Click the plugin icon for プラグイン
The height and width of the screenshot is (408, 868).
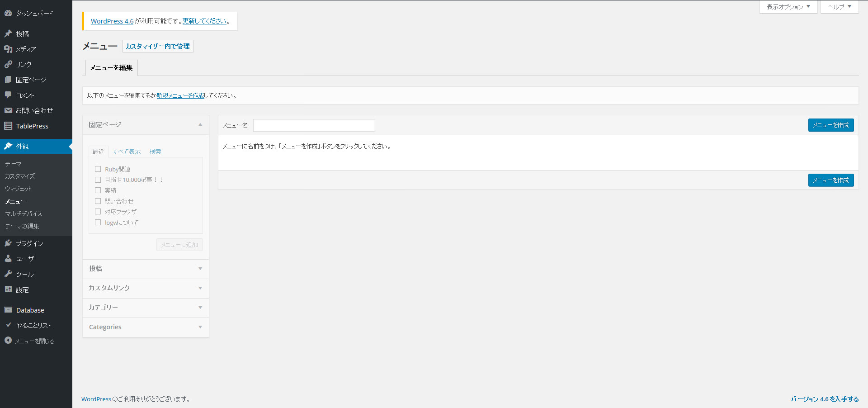coord(8,243)
